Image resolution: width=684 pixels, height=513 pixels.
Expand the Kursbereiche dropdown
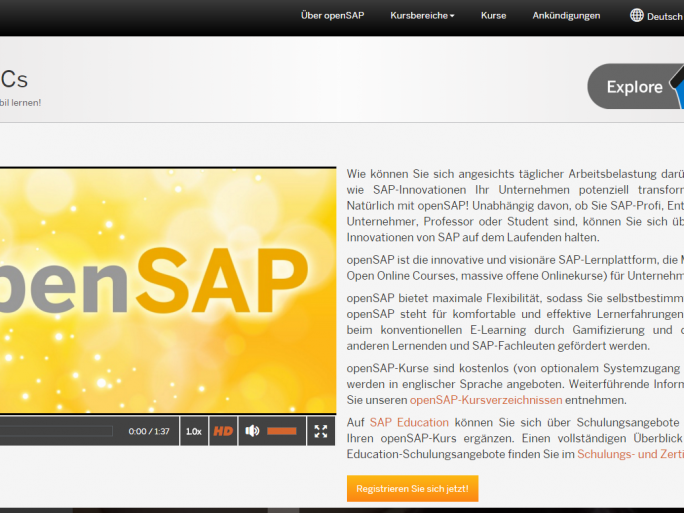pos(422,16)
